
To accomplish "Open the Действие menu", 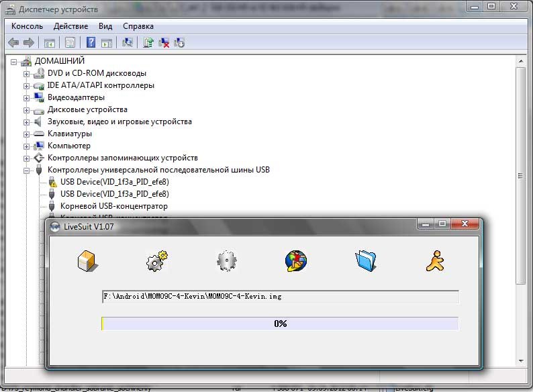I will [x=70, y=26].
